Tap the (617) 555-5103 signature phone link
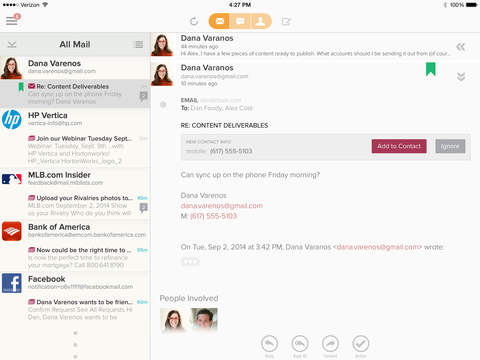The width and height of the screenshot is (480, 360). point(213,216)
